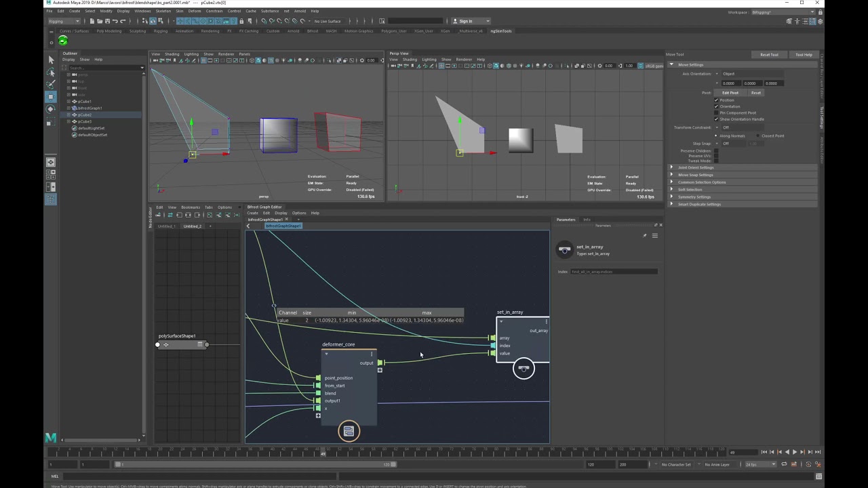Click the time slider frame marker
The image size is (868, 488).
click(323, 453)
